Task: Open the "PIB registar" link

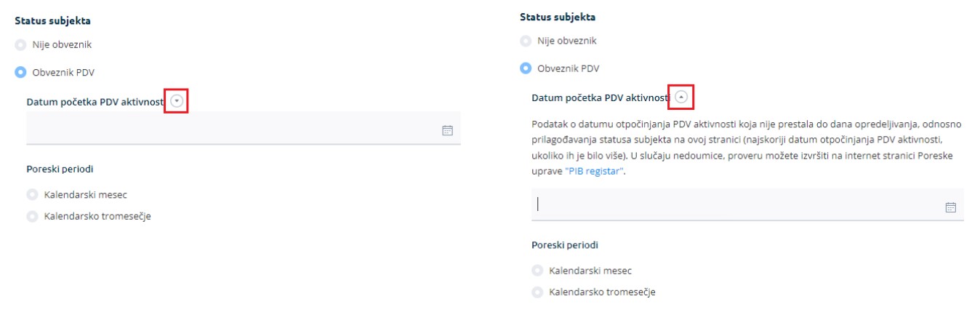Action: (x=595, y=172)
